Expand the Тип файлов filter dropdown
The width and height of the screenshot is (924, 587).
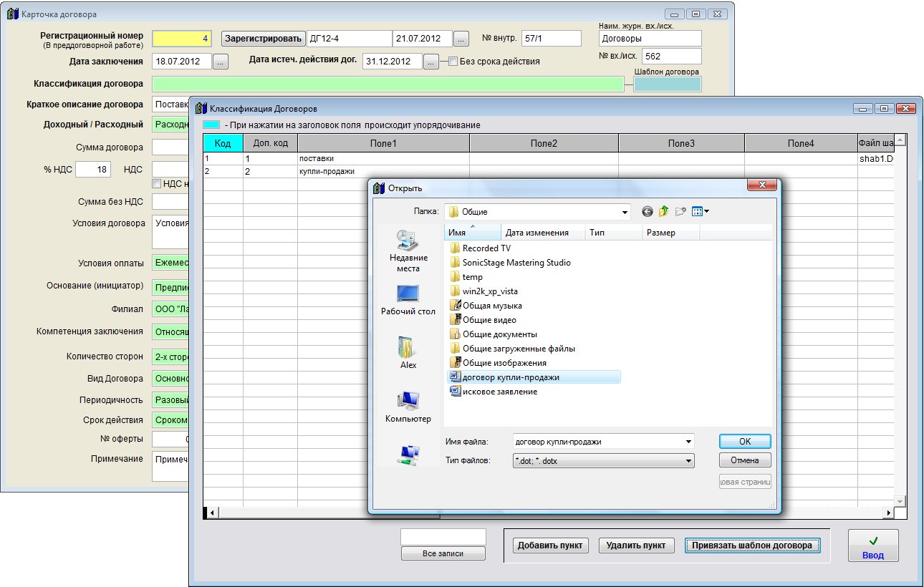(x=688, y=461)
